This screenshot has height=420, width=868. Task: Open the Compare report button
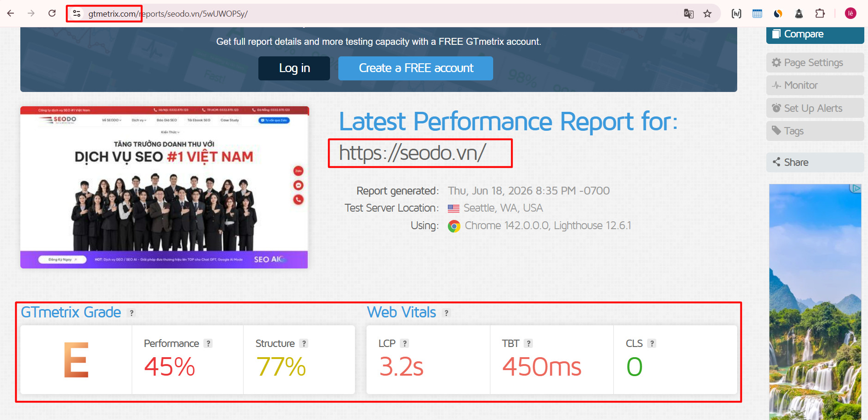[815, 35]
